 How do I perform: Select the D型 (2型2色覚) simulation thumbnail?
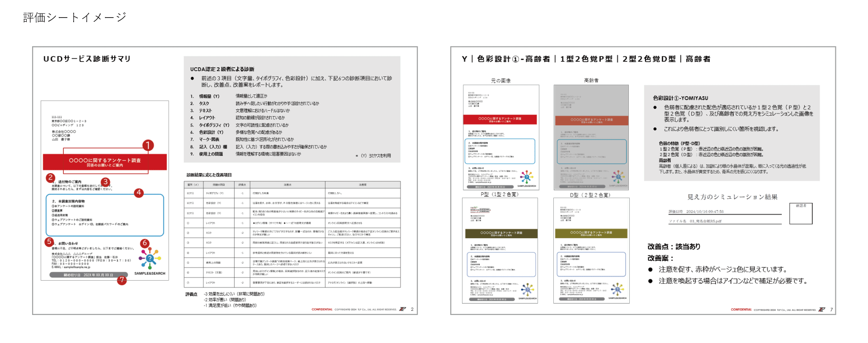click(x=591, y=250)
